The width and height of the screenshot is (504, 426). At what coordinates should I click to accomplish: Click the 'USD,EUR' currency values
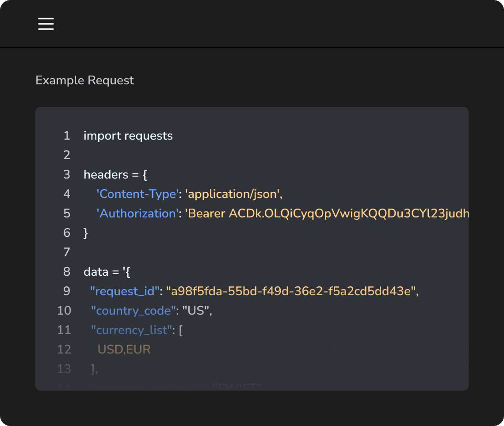(x=124, y=350)
